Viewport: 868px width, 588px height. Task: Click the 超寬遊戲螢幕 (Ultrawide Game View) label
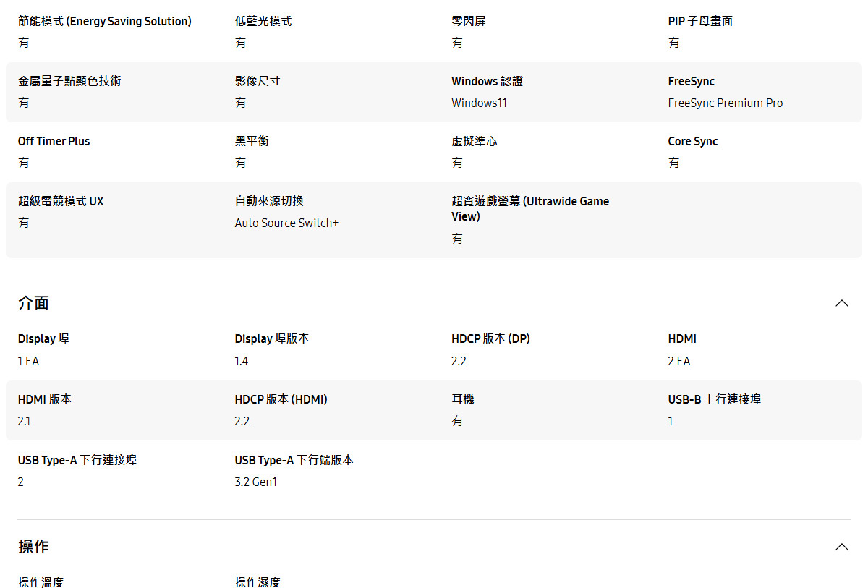click(x=530, y=208)
